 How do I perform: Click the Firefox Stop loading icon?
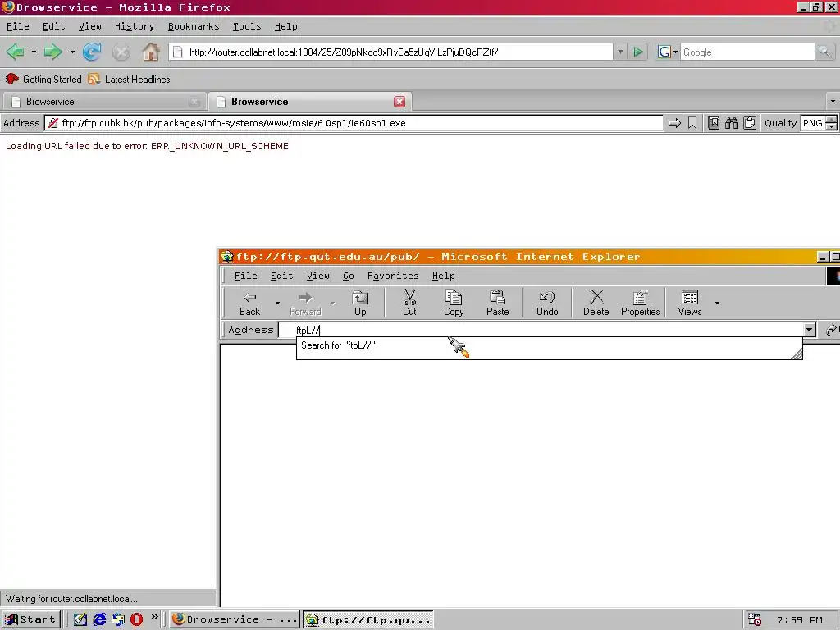tap(121, 52)
